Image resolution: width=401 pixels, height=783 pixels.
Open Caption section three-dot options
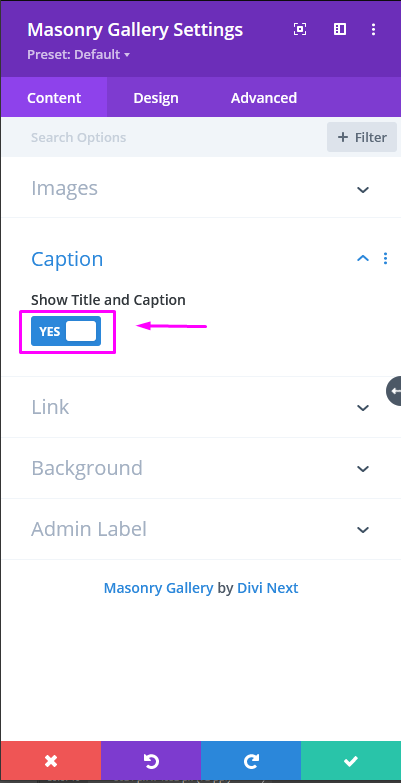(x=385, y=258)
